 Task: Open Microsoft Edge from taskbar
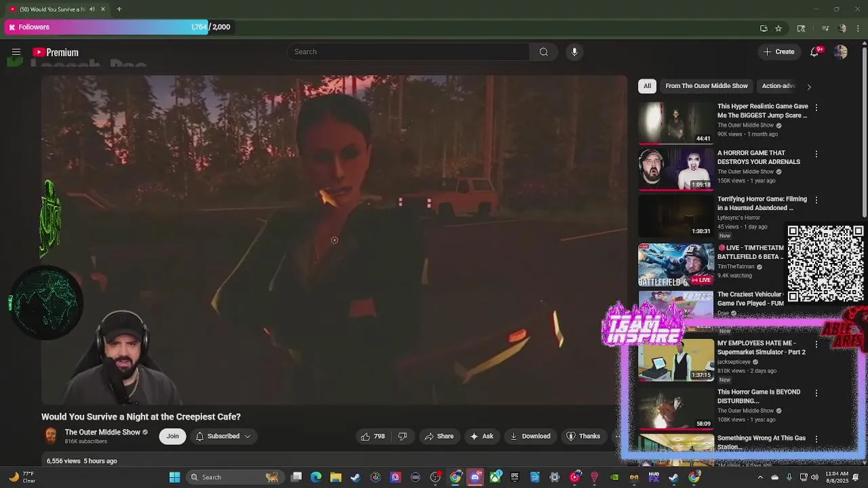[316, 477]
